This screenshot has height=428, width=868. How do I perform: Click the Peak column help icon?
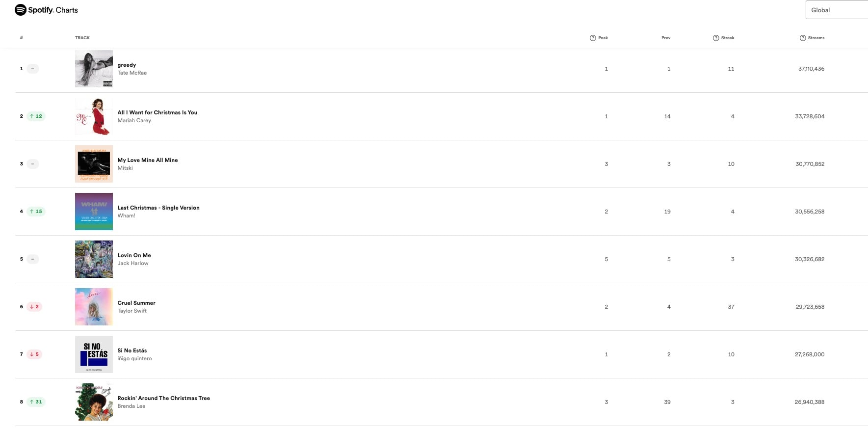coord(593,38)
